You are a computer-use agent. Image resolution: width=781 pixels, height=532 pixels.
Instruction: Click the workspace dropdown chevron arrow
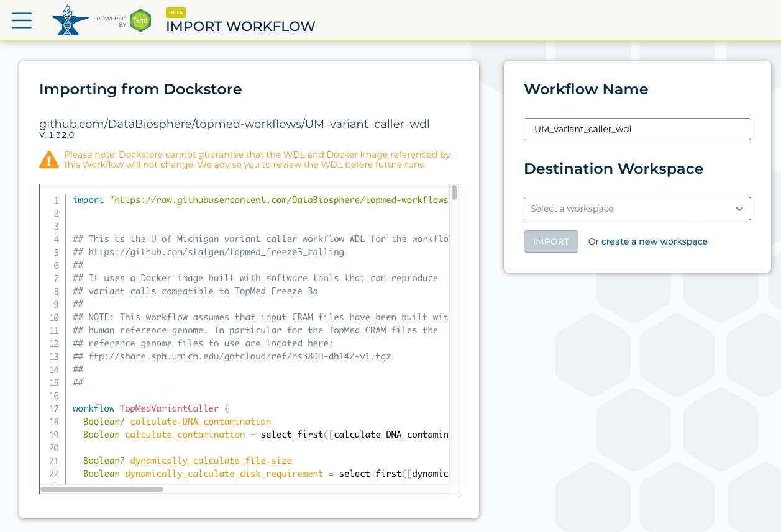point(739,208)
